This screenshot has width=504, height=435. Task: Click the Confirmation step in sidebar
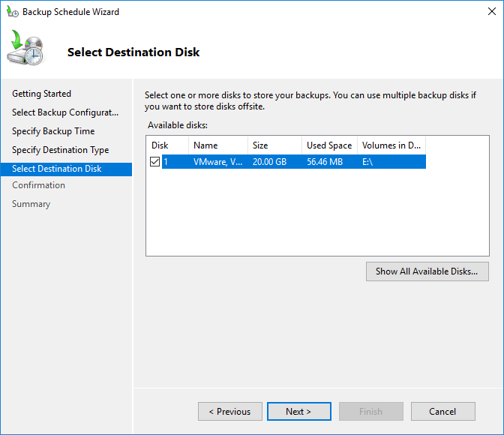38,185
